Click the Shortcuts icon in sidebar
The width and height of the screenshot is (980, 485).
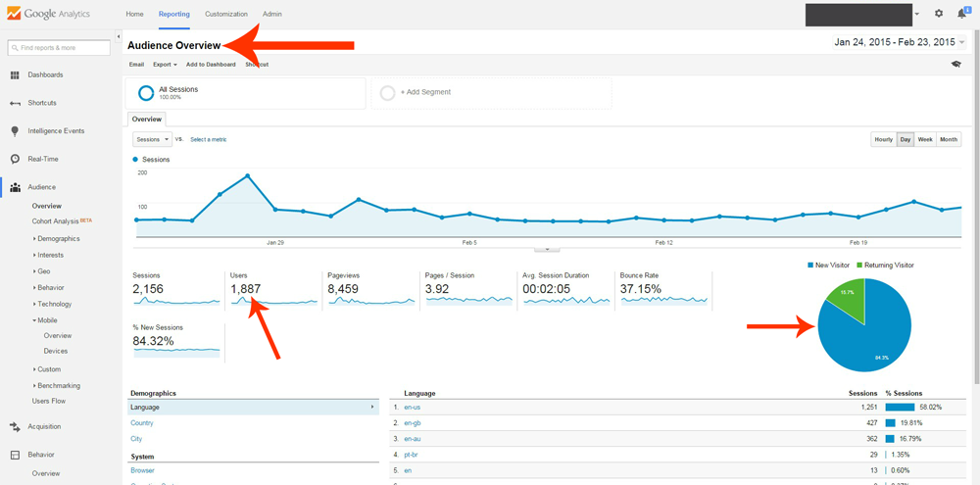15,103
